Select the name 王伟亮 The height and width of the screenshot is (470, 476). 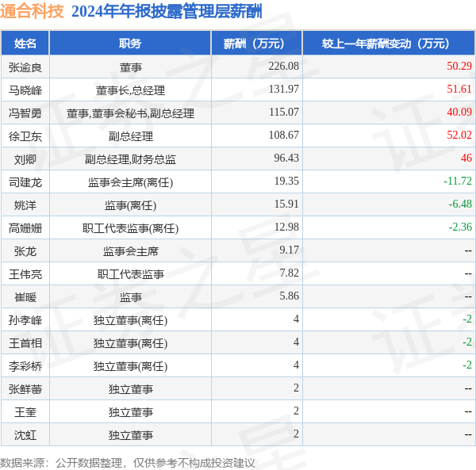click(x=25, y=275)
